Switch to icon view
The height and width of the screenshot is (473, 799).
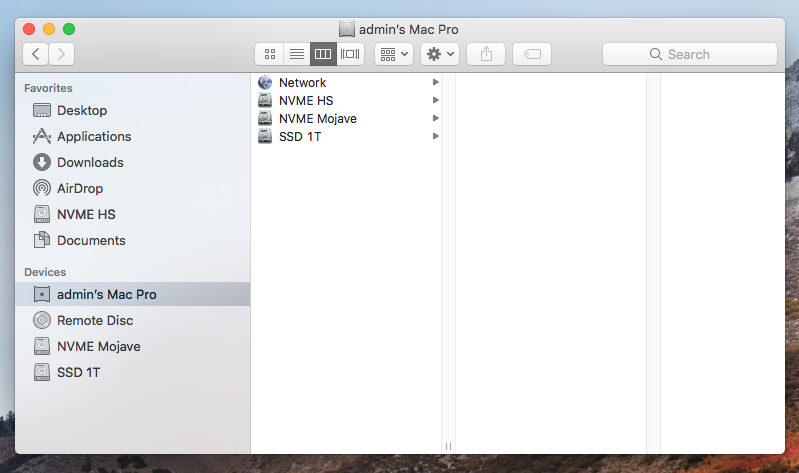pos(270,54)
